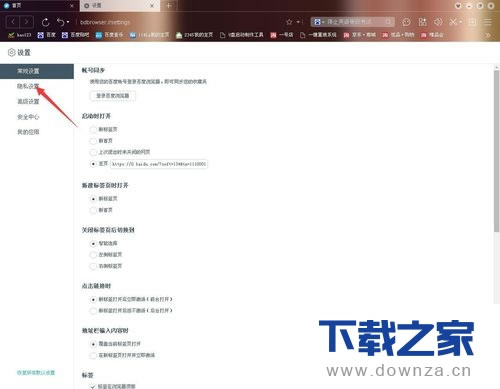500x389 pixels.
Task: Reload the page with the refresh icon
Action: coord(46,22)
